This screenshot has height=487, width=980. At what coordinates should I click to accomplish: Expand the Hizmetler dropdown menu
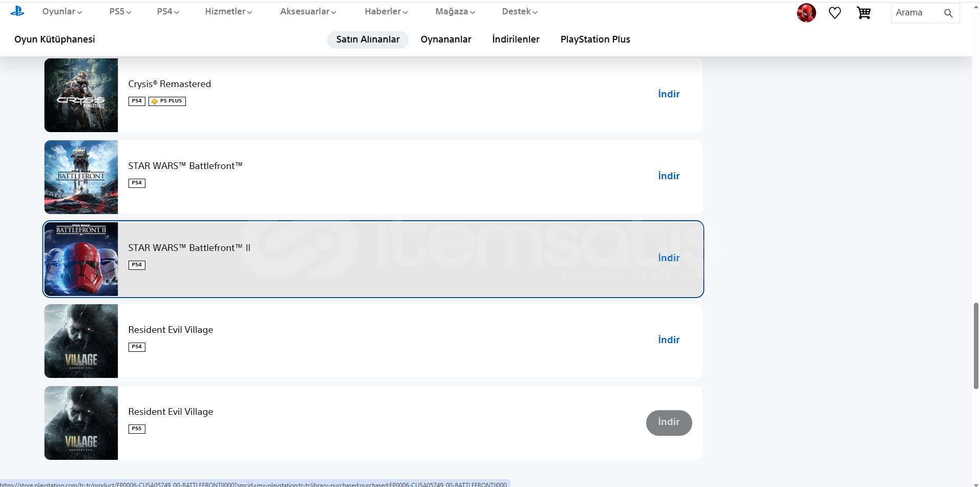(x=228, y=11)
